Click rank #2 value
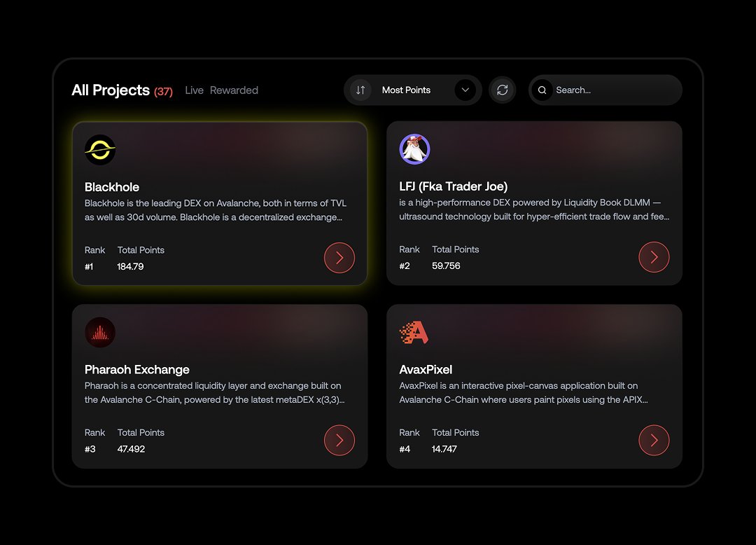756x545 pixels. (x=405, y=265)
